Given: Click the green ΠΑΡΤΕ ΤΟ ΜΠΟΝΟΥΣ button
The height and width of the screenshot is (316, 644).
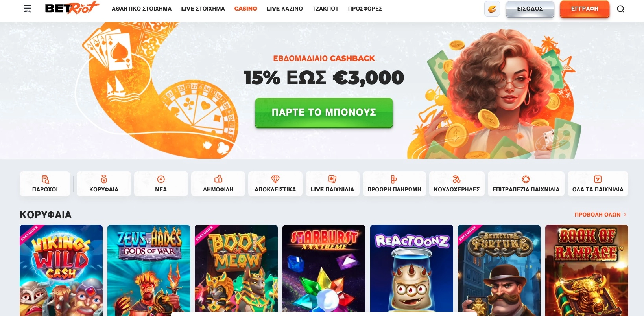Looking at the screenshot, I should [x=324, y=112].
